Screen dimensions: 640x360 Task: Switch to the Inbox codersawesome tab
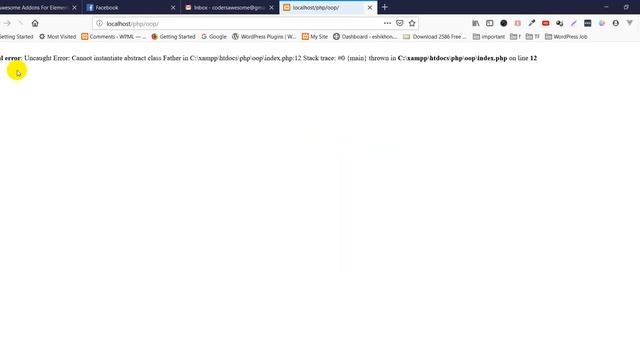[x=229, y=7]
